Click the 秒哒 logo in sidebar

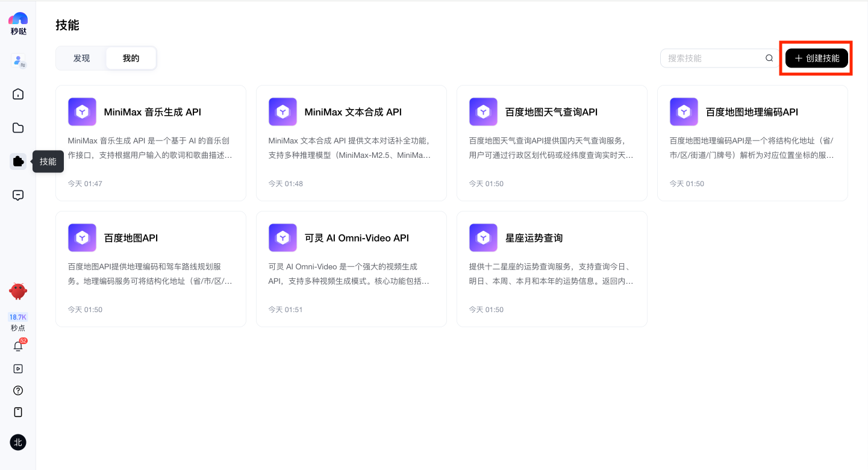pos(18,23)
